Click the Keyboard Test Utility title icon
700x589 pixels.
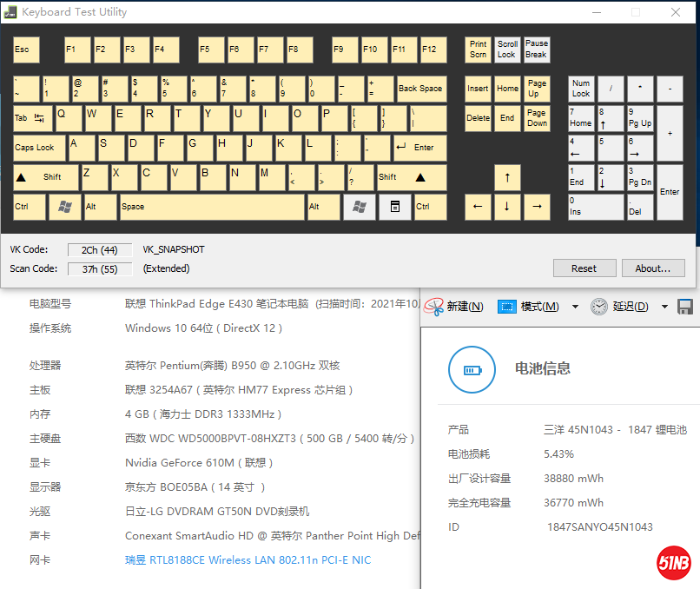coord(10,12)
